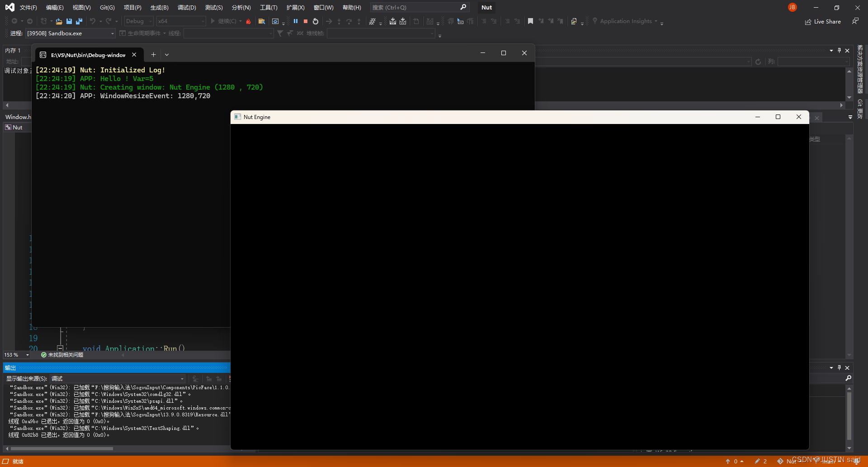Click the toolbar screenshot icon after Find in Files
This screenshot has width=868, height=467.
click(275, 21)
